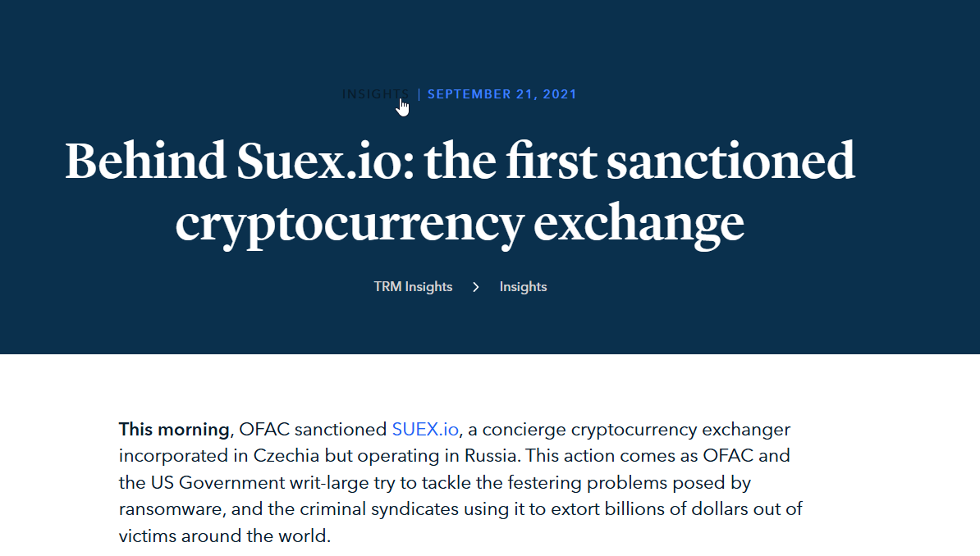Open the SUEX.io hyperlink in the article

(x=425, y=429)
